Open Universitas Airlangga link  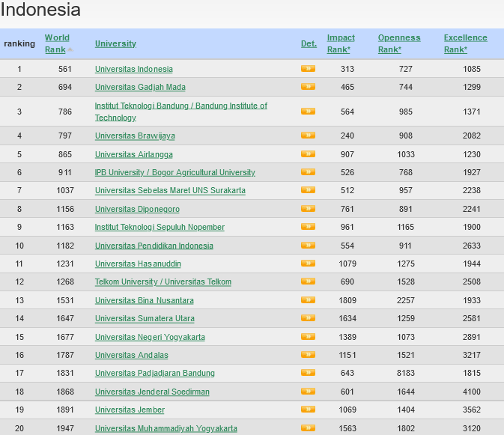134,154
